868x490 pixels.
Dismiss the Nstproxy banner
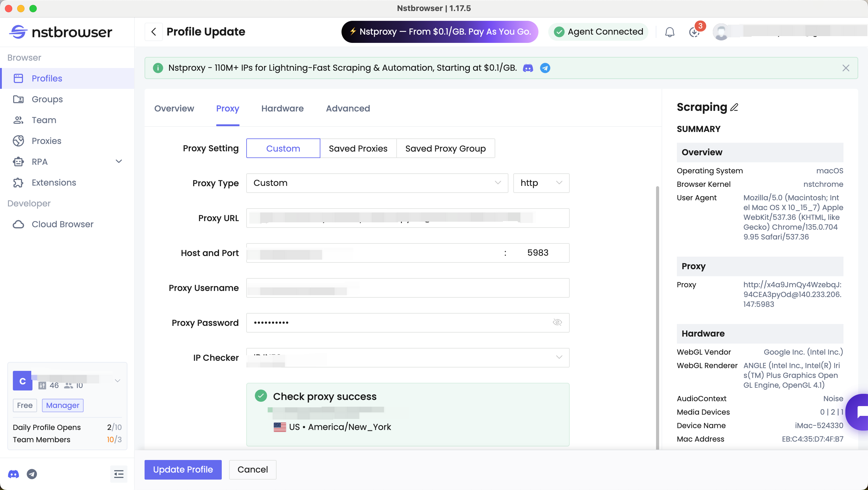846,68
